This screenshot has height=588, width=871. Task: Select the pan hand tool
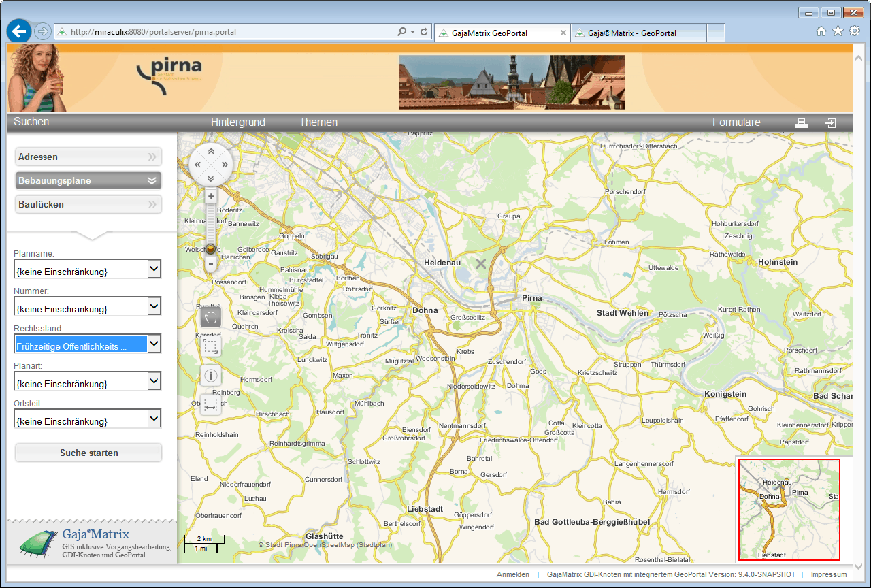(211, 318)
